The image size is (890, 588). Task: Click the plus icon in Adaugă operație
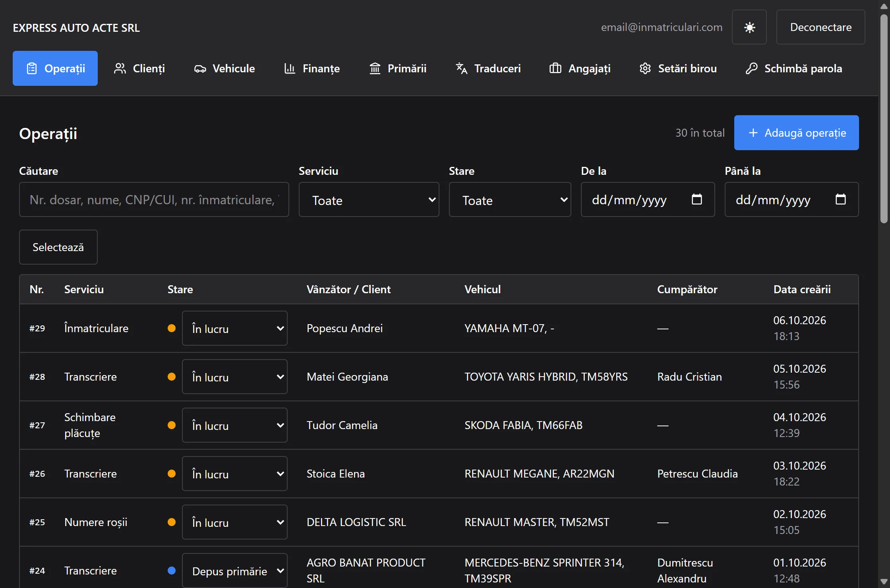(753, 133)
